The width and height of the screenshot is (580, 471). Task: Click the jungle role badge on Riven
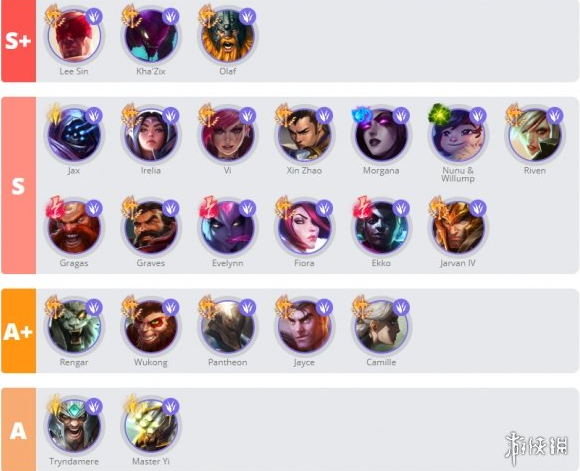click(554, 115)
